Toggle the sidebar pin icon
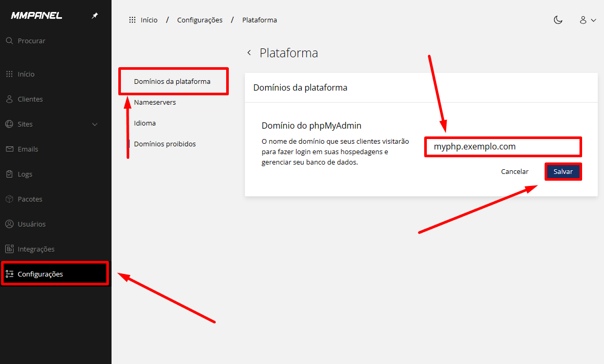The image size is (604, 364). pos(95,16)
